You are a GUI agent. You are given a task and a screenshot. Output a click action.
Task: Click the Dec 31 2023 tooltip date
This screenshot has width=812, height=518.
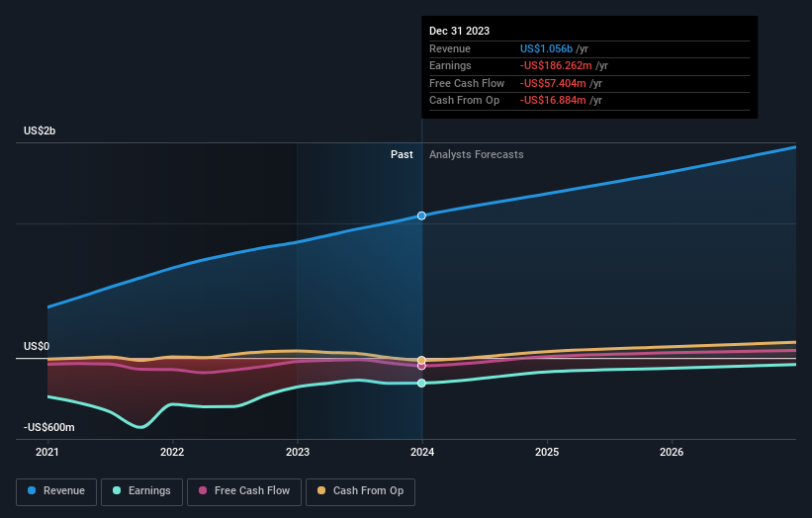[x=459, y=31]
